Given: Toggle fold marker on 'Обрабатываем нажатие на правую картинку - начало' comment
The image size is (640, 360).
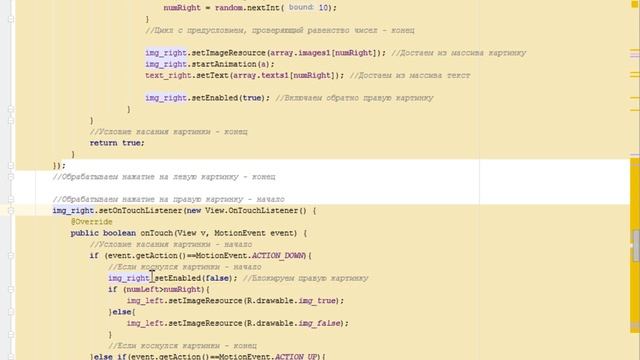Looking at the screenshot, I should (11, 199).
